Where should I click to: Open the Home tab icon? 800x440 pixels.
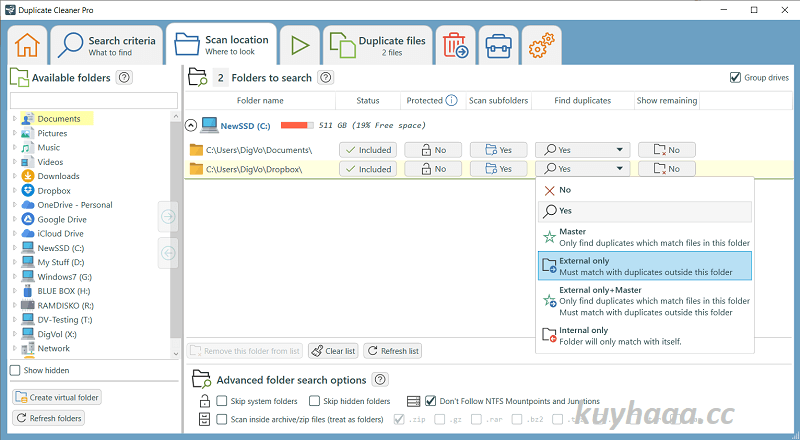point(27,45)
